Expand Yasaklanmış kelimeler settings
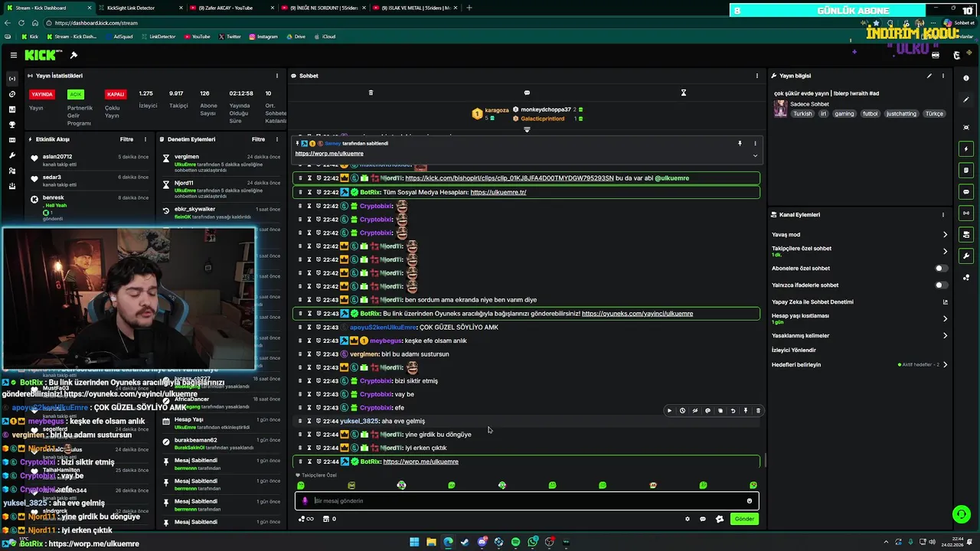The width and height of the screenshot is (980, 551). [945, 336]
